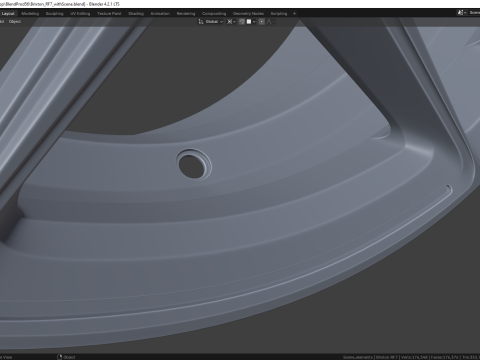
Task: Open the Geometry Nodes workspace tab
Action: [248, 14]
